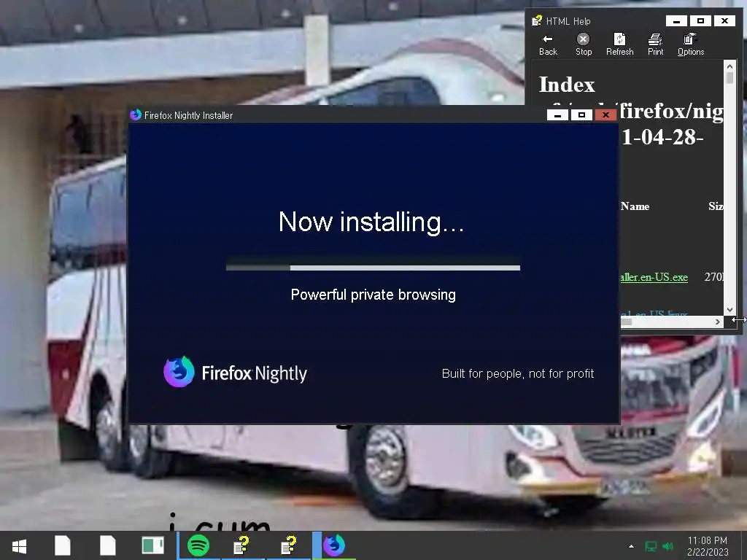Click HTML Help scrollbar up arrow
The height and width of the screenshot is (560, 747).
(729, 66)
